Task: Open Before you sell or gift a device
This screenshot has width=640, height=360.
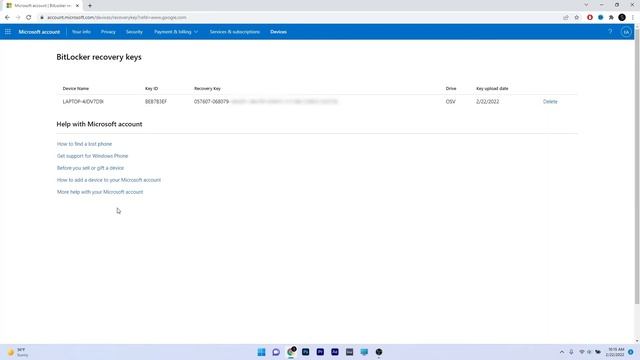Action: pos(90,168)
